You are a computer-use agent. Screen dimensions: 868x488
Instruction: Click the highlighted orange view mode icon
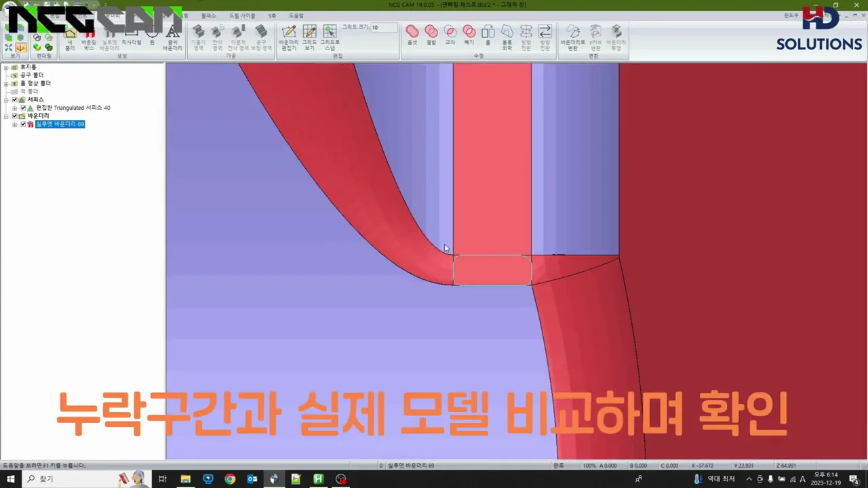[x=21, y=47]
